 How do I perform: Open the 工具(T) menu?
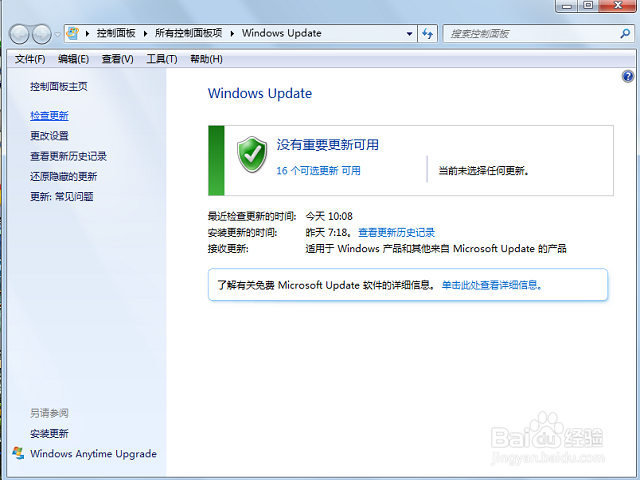(x=162, y=59)
